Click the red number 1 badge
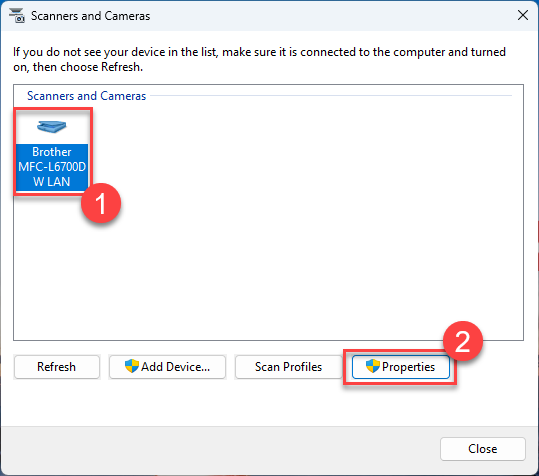Screen dimensions: 539x476 click(x=101, y=203)
